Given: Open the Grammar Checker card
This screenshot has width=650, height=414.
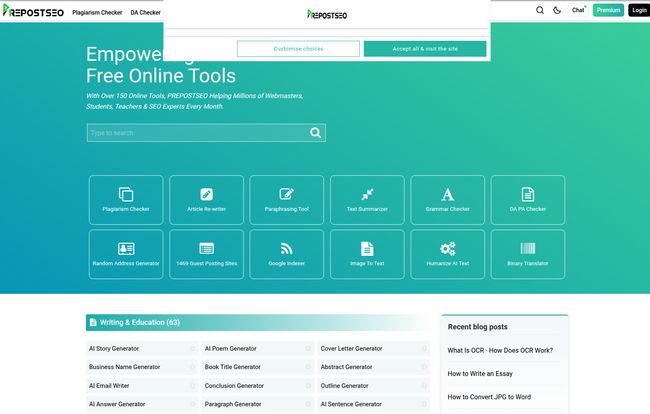Looking at the screenshot, I should [447, 200].
